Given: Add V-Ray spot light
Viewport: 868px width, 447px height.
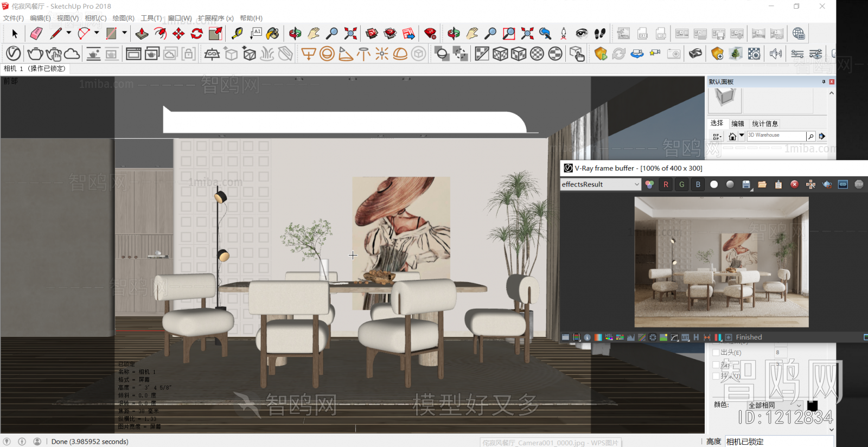Looking at the screenshot, I should [x=346, y=54].
